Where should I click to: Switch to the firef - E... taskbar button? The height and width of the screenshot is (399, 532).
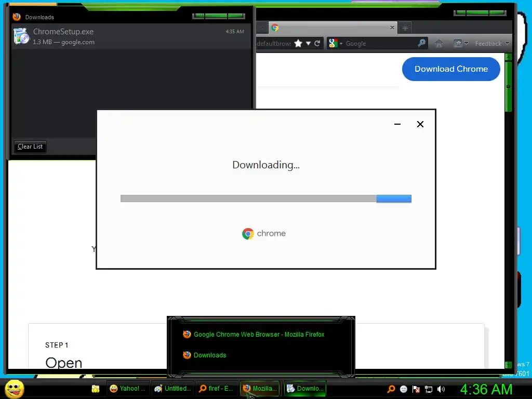pyautogui.click(x=217, y=389)
